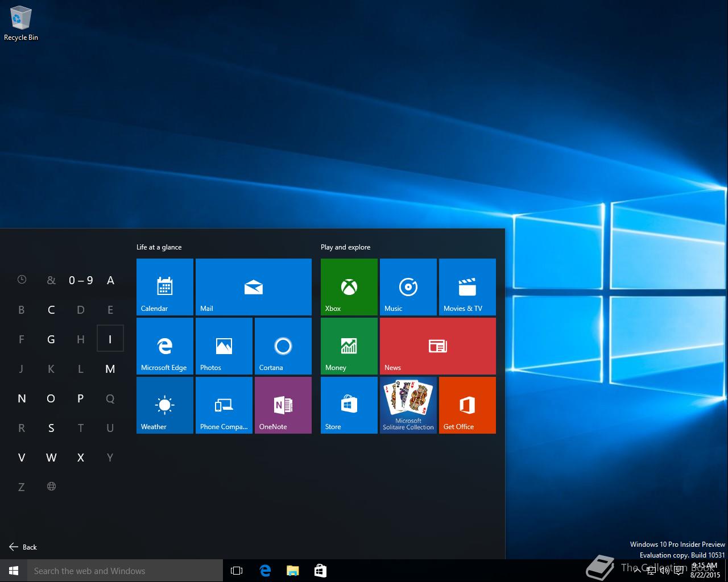Open File Explorer from taskbar

coord(292,571)
